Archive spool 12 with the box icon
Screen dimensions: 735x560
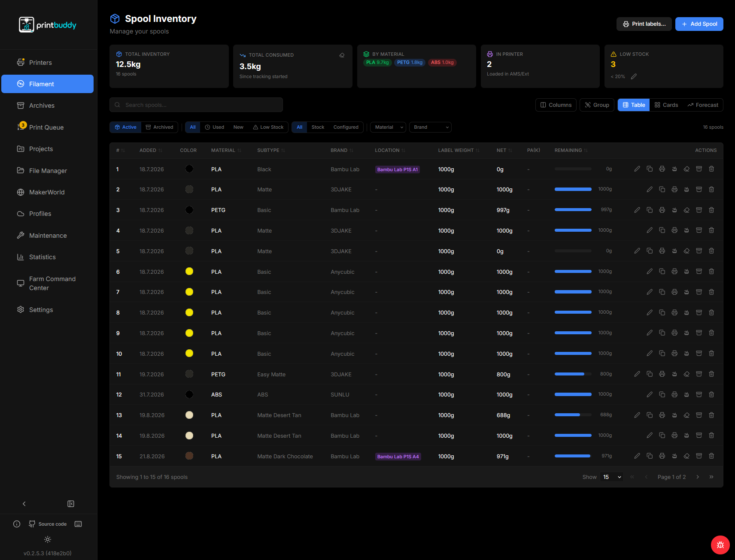699,394
